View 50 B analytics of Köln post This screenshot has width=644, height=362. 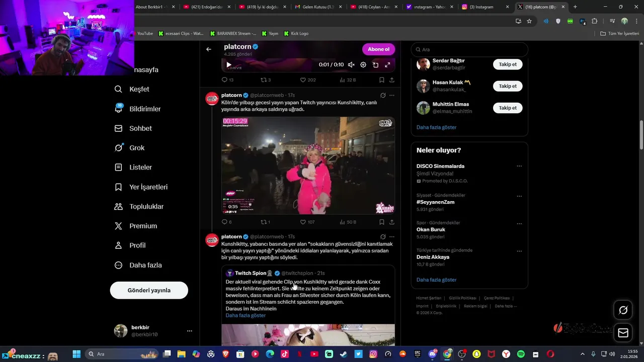click(x=348, y=222)
